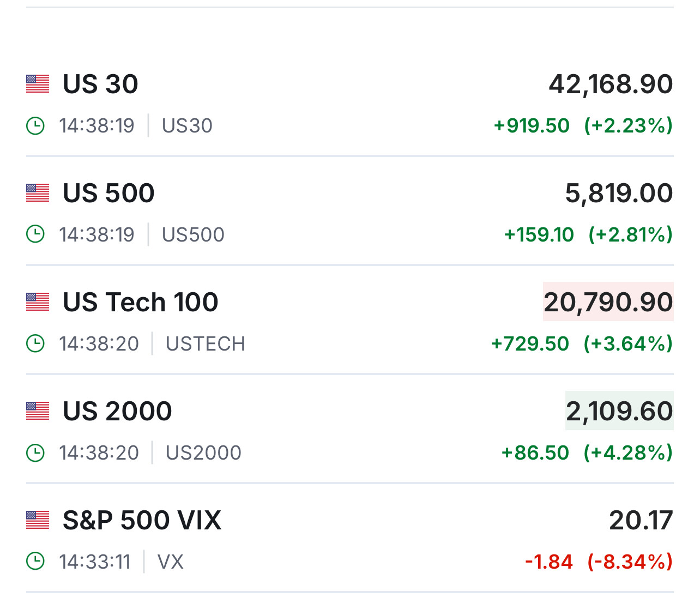This screenshot has height=603, width=700.
Task: Open the US 500 index name
Action: coord(108,193)
